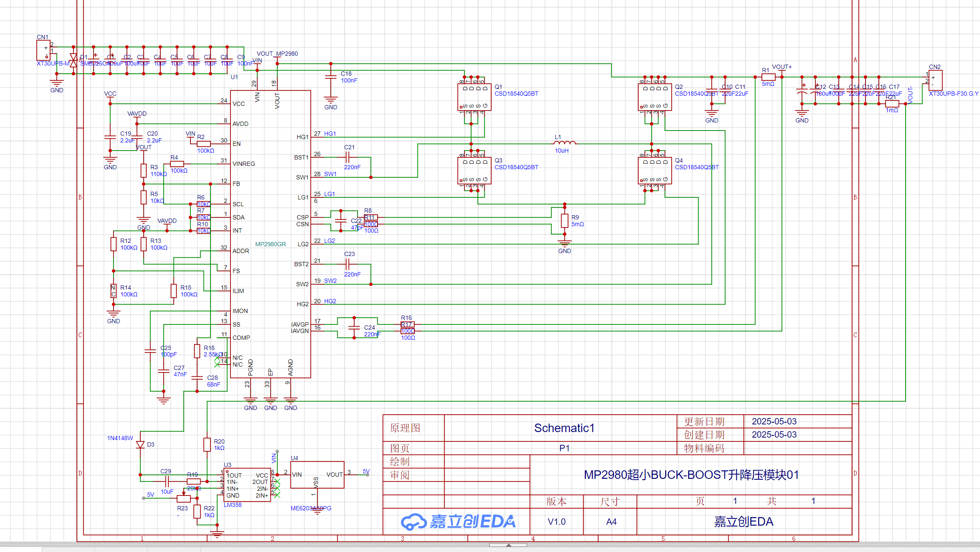Select the MP2980 BUCK-BOOST project title text
The width and height of the screenshot is (980, 552).
point(691,475)
